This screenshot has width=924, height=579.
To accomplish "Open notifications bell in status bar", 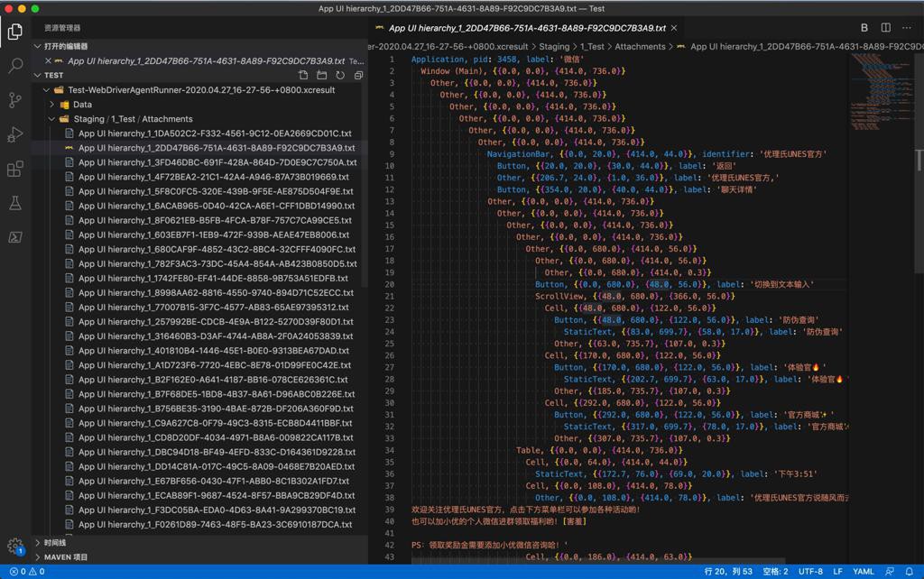I will point(910,572).
